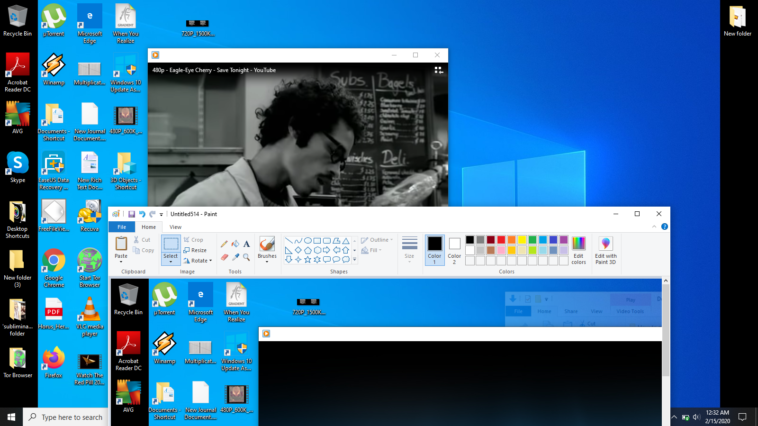Expand the Paste dropdown arrow
The width and height of the screenshot is (758, 426).
[121, 262]
